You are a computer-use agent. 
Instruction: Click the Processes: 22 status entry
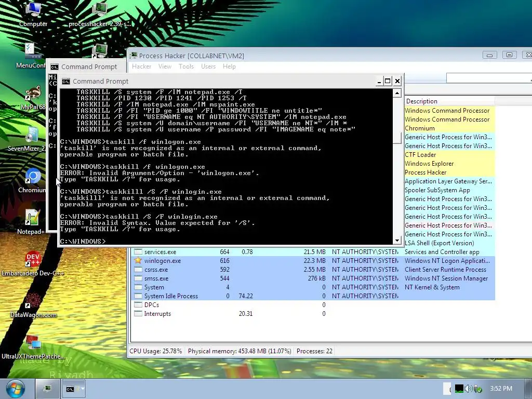(x=314, y=351)
